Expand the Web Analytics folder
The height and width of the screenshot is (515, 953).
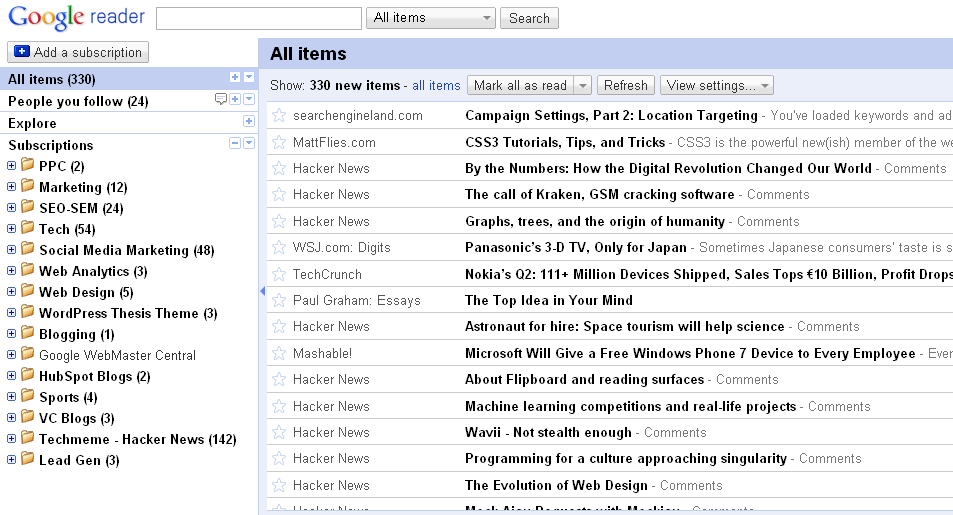(12, 271)
